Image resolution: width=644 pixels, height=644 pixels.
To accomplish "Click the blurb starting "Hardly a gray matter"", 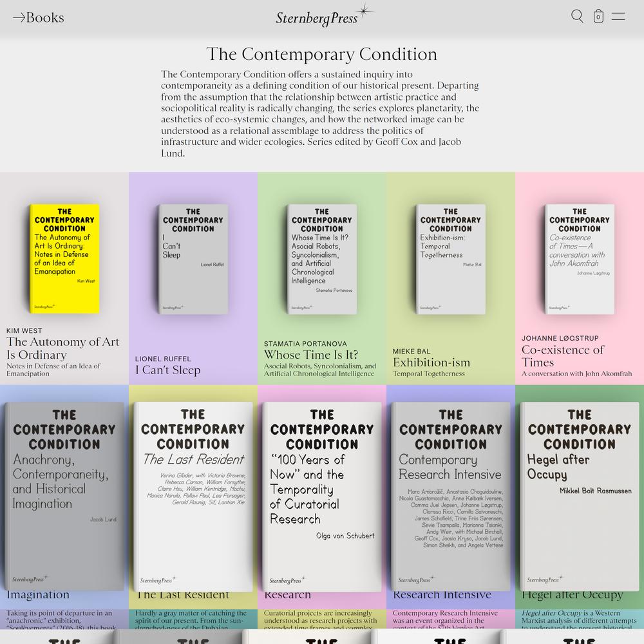I will (191, 620).
